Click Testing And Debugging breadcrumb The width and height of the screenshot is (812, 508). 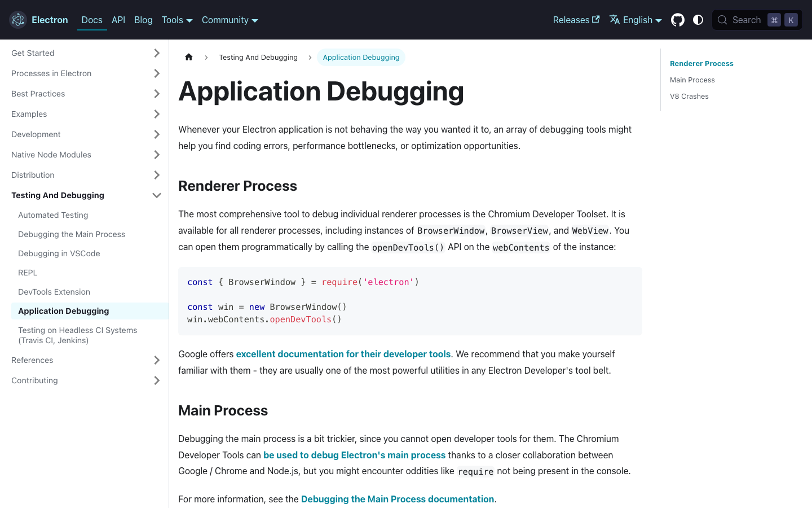[x=258, y=57]
